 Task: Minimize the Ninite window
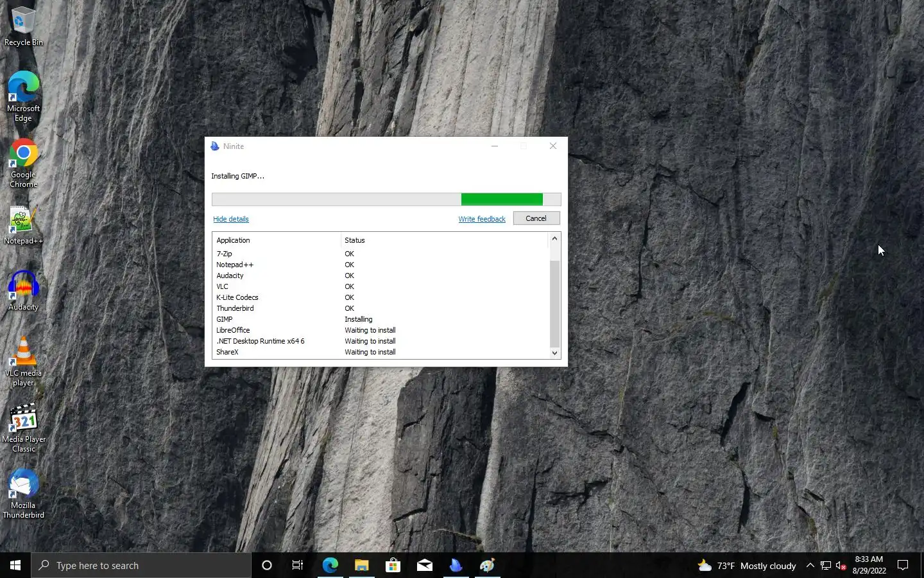click(x=495, y=146)
